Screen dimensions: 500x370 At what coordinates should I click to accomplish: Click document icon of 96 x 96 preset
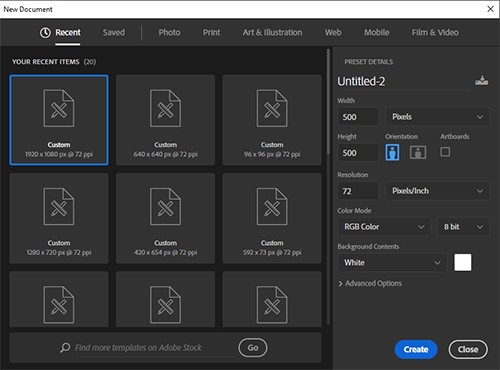(x=272, y=108)
